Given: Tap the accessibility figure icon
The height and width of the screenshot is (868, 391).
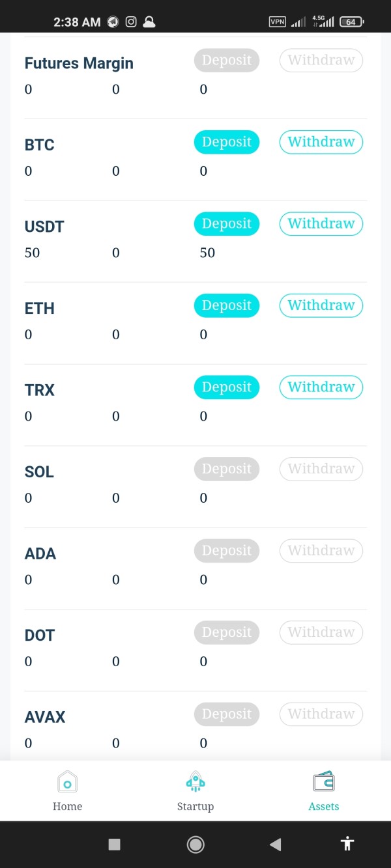Looking at the screenshot, I should tap(347, 845).
